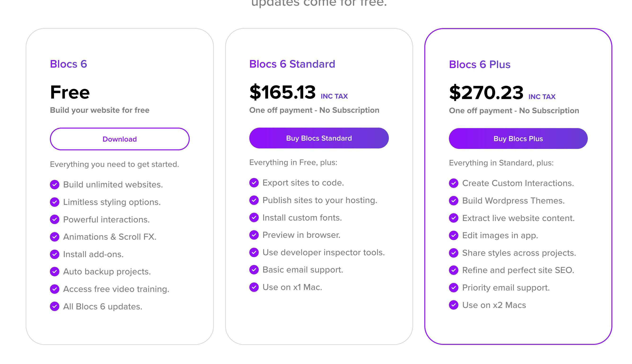Click the Refine and perfect site SEO text
Screen dimensions: 632x364
(518, 270)
